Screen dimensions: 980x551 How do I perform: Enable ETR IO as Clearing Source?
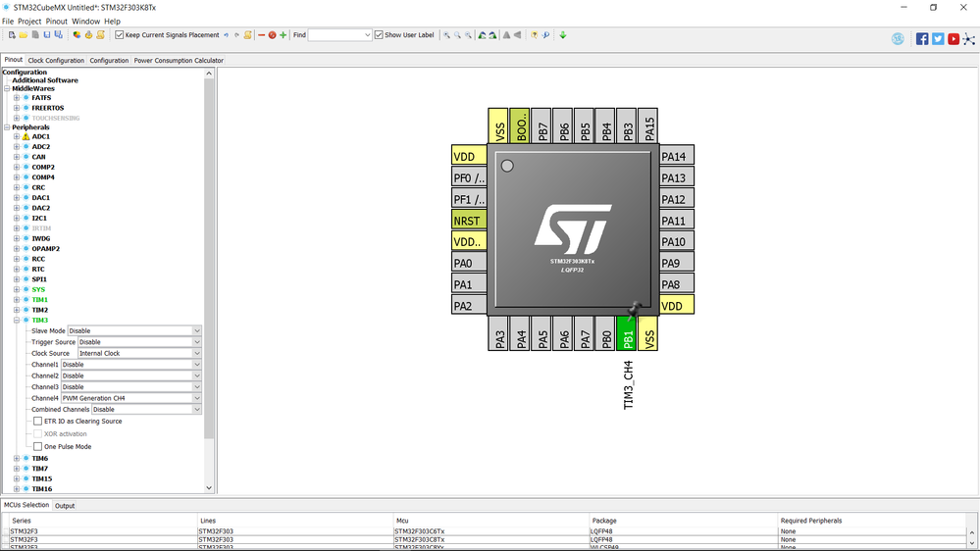click(x=38, y=421)
